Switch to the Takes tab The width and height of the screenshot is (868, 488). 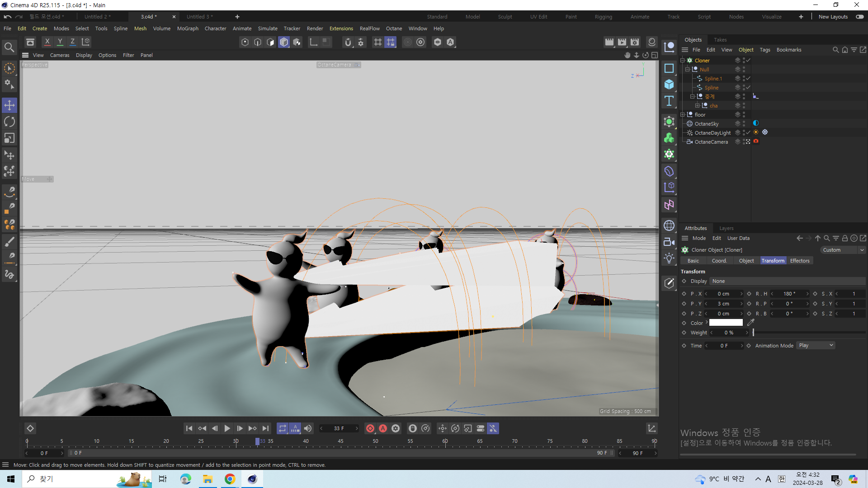720,40
